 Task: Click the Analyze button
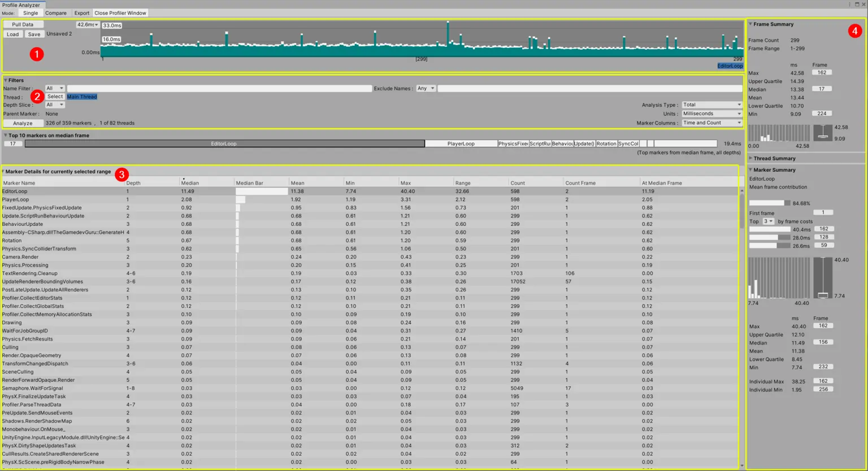(x=24, y=123)
